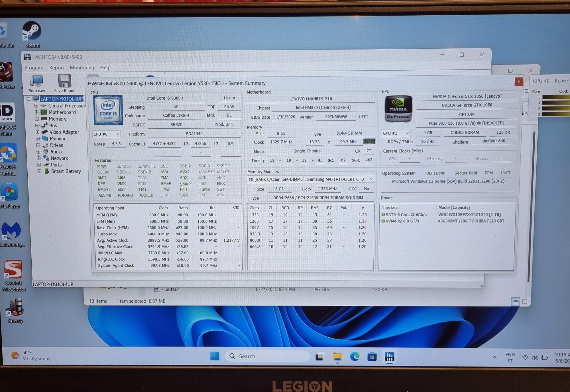Open the weather widget in taskbar
Viewport: 570px width, 392px height.
[x=31, y=356]
